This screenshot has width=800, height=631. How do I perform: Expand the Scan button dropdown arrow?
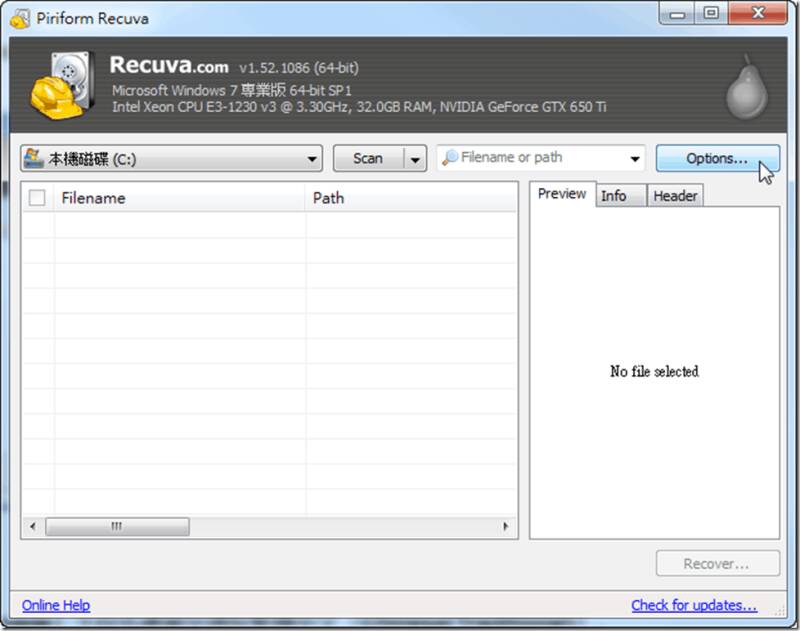[x=415, y=159]
